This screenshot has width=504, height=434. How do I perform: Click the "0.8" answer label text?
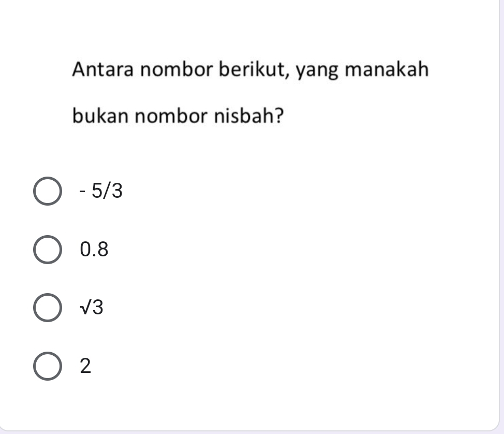pos(95,250)
